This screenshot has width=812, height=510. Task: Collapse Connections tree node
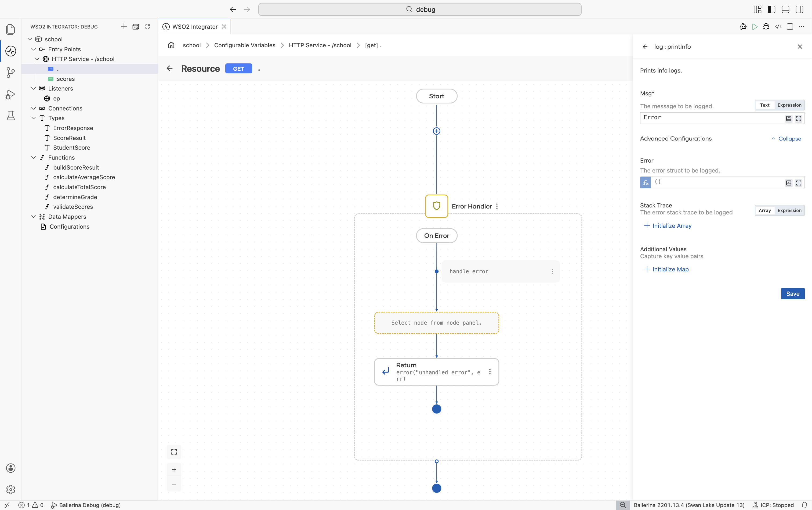click(34, 108)
